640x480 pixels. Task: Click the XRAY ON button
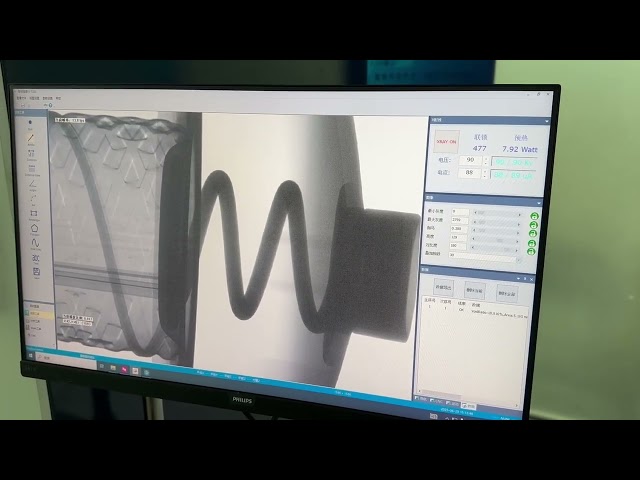pyautogui.click(x=447, y=142)
